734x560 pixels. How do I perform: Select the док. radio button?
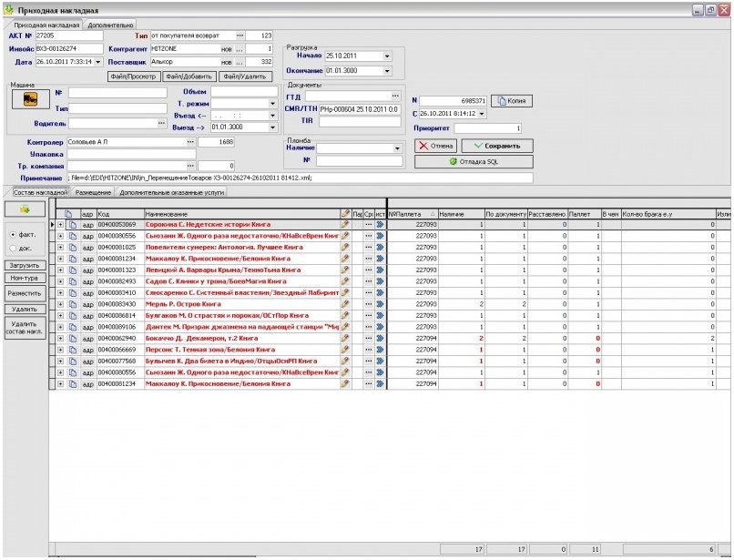(11, 248)
